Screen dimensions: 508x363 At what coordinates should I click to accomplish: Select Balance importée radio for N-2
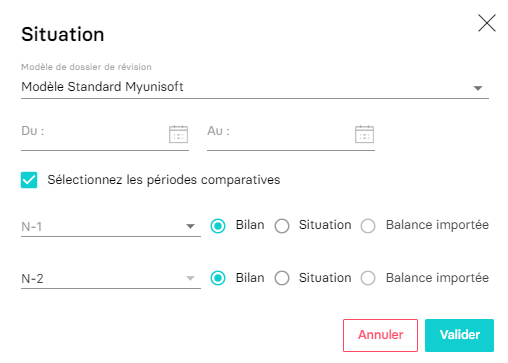coord(368,278)
